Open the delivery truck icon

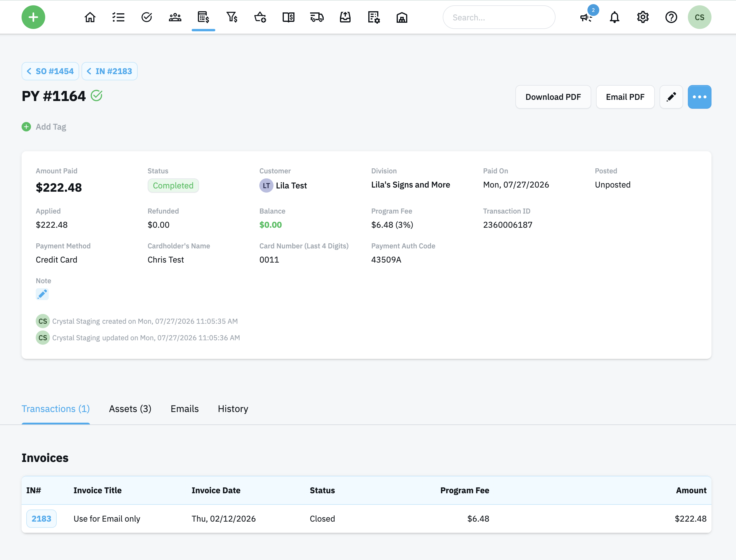tap(317, 17)
